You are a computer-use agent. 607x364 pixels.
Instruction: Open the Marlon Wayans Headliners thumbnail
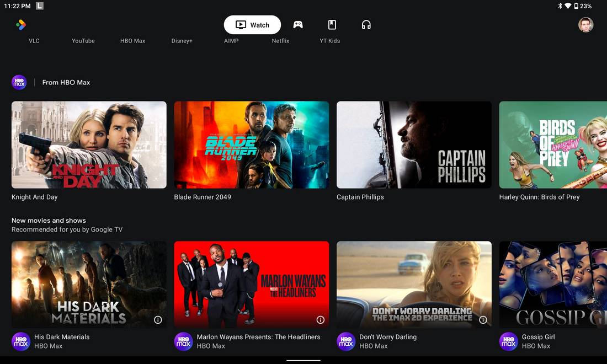tap(252, 285)
